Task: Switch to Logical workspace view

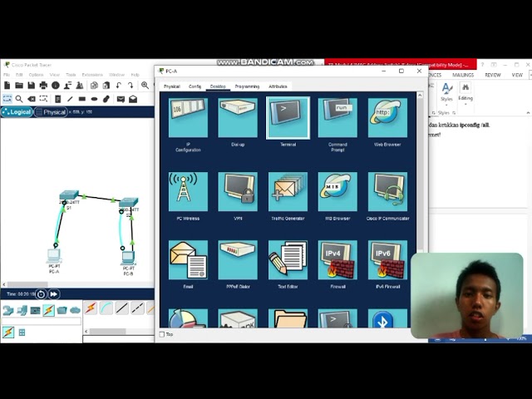Action: coord(17,112)
